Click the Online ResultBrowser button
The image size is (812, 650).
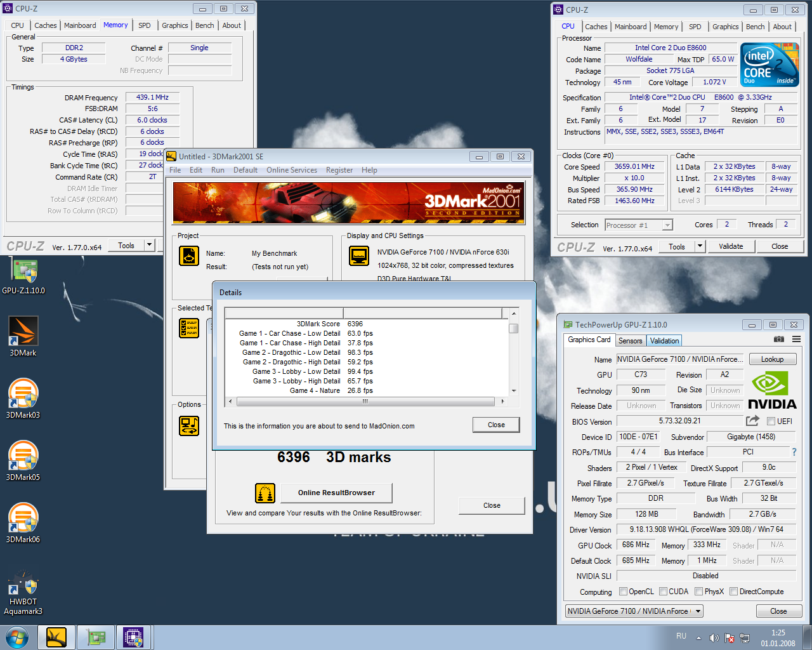click(336, 493)
